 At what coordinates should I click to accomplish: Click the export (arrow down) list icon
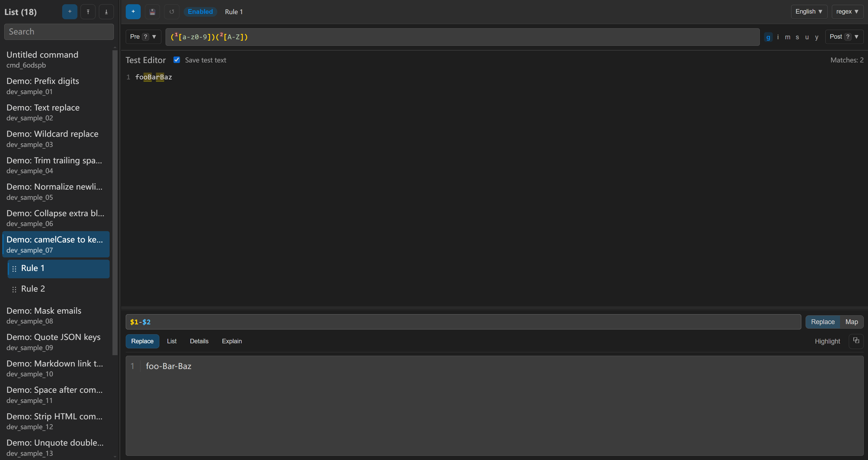pos(106,12)
